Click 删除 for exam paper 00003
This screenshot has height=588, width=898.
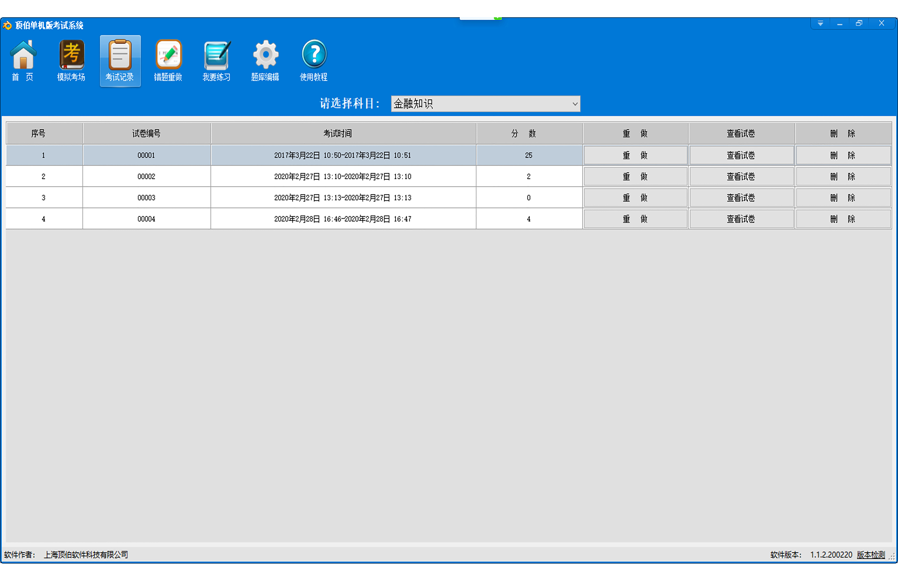(x=843, y=198)
